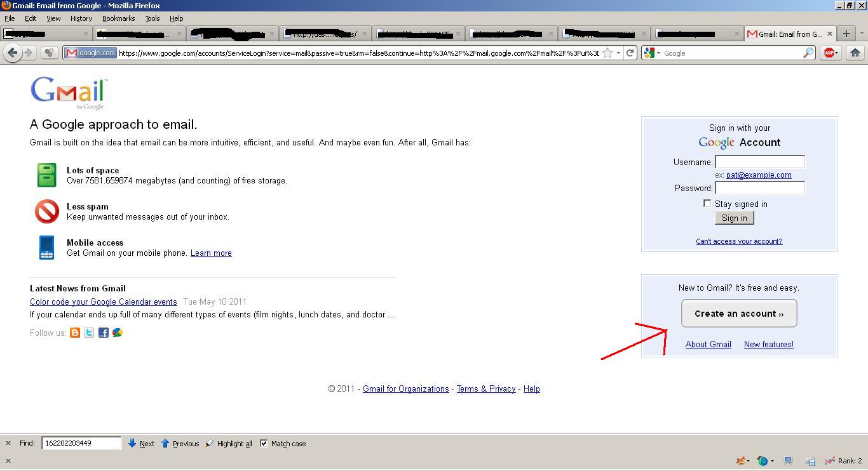Open a new tab with plus button
Screen dimensions: 868x471
tap(846, 34)
